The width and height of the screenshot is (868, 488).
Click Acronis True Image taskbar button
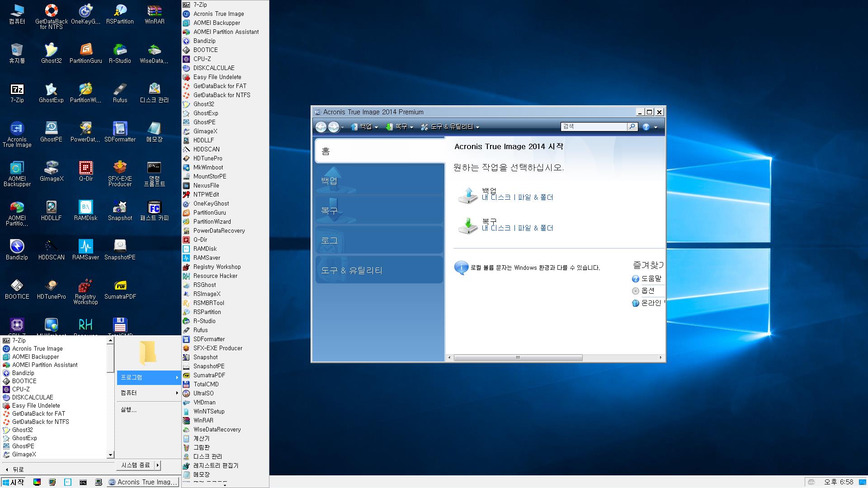tap(144, 482)
